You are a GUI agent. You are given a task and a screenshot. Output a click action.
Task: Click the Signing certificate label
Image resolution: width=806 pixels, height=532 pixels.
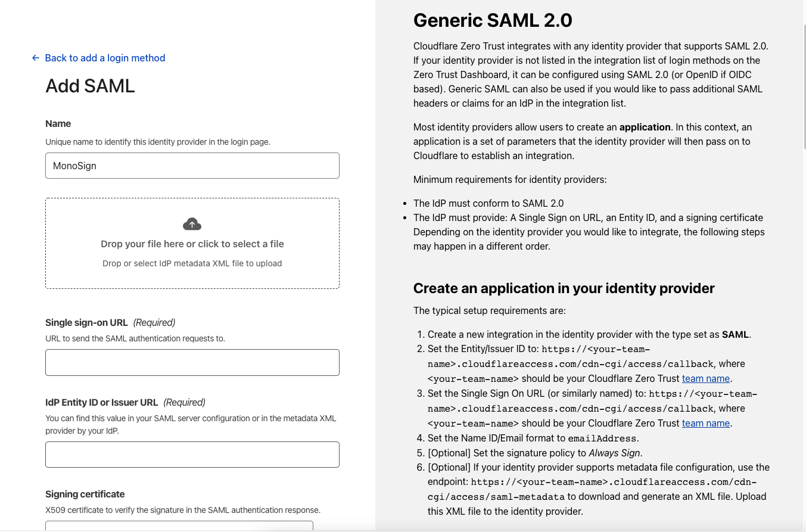[x=85, y=494]
